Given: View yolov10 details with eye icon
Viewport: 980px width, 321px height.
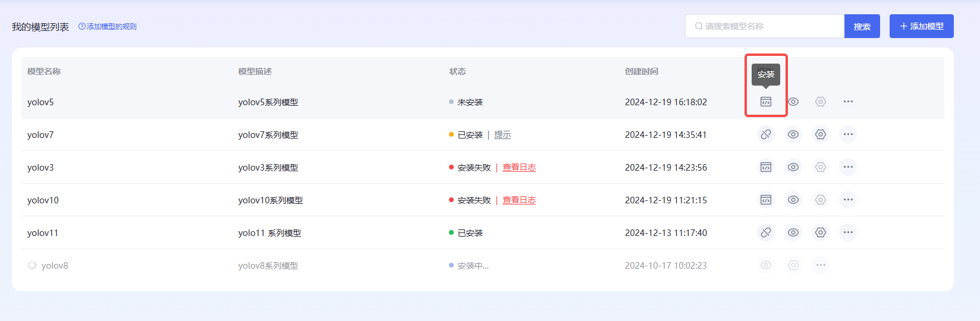Looking at the screenshot, I should pos(793,200).
